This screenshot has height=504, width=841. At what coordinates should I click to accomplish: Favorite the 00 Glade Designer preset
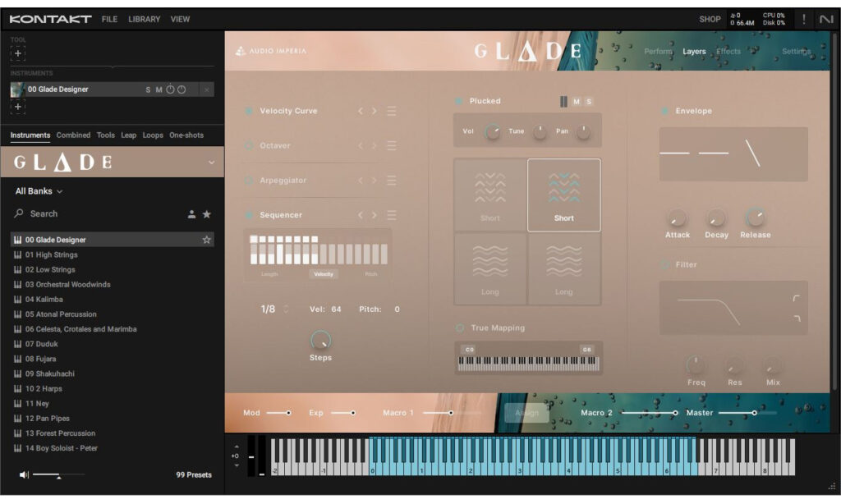click(207, 240)
